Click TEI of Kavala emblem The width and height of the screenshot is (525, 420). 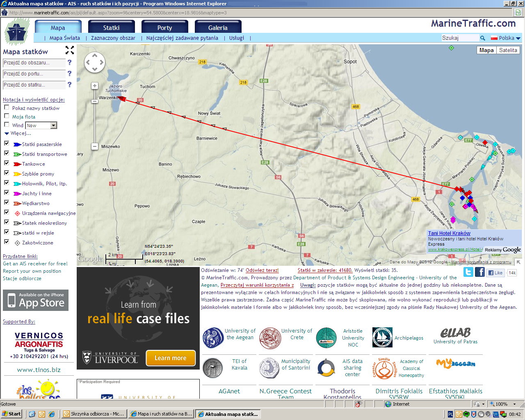(x=212, y=368)
